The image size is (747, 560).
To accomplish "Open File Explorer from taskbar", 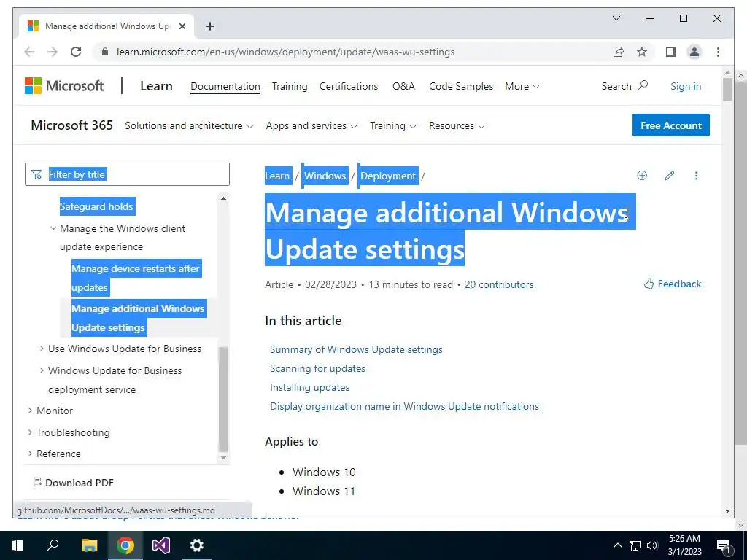I will coord(89,545).
